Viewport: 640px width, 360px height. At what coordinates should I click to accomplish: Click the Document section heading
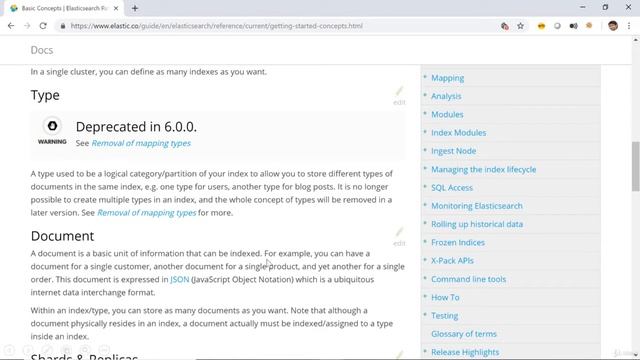click(x=62, y=236)
